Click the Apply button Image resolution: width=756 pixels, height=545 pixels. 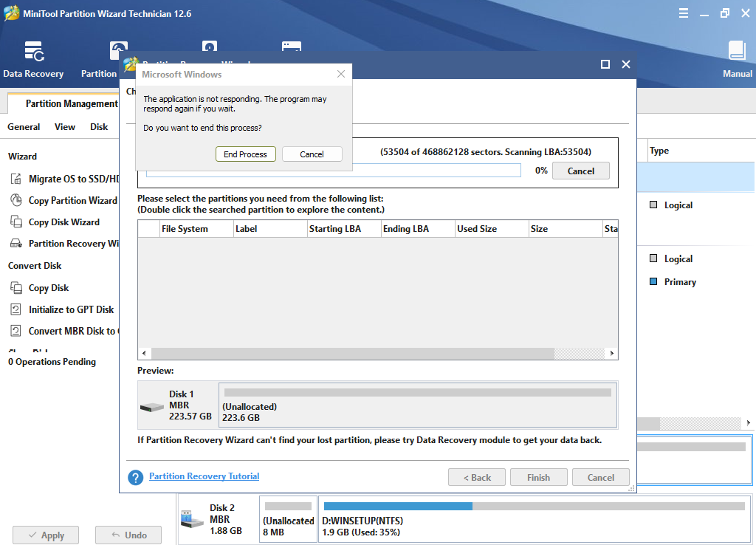click(x=46, y=535)
